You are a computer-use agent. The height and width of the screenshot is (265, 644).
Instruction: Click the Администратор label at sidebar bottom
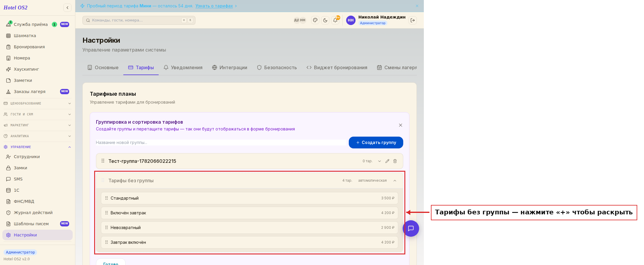(20, 252)
